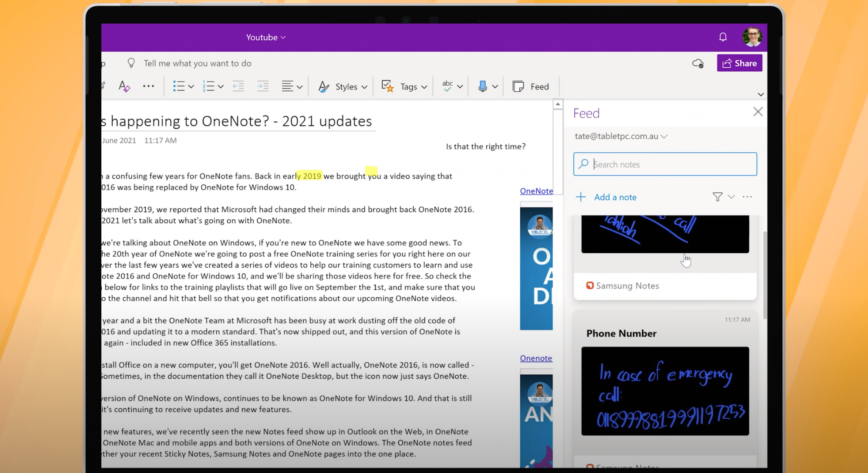Click the 11:17 AM page time
868x473 pixels.
point(160,140)
